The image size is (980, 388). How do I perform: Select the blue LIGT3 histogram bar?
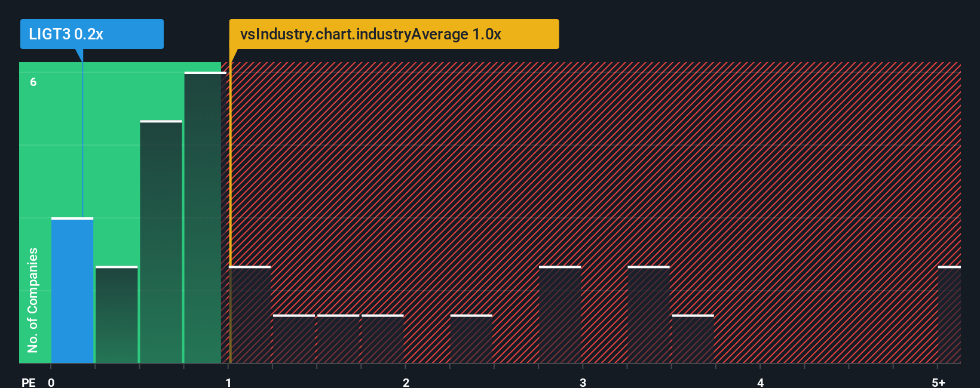(x=72, y=291)
